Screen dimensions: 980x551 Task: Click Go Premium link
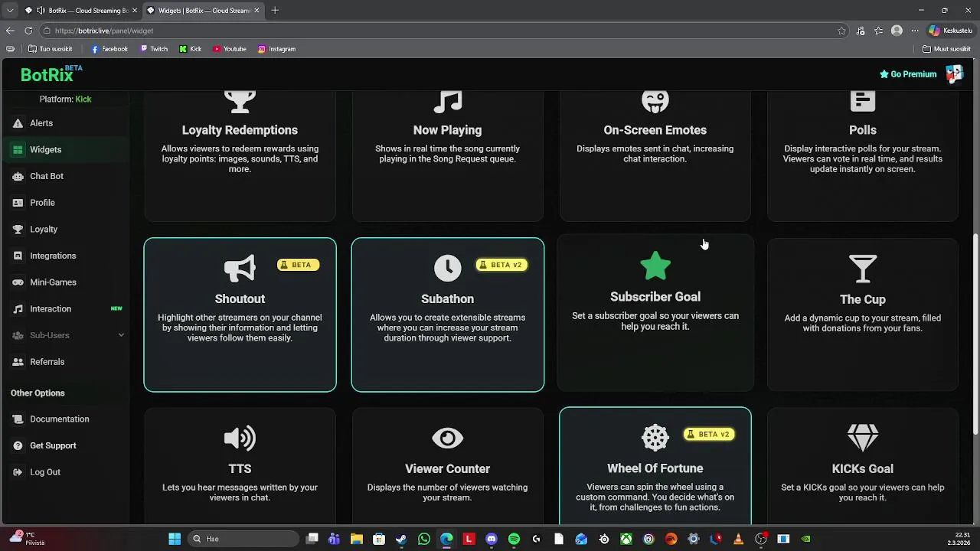pos(908,74)
